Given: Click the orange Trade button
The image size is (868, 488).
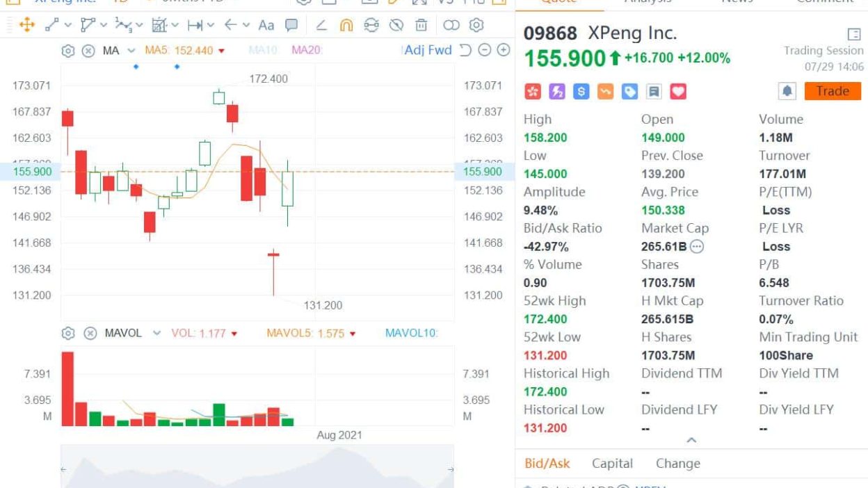Looking at the screenshot, I should coord(833,91).
